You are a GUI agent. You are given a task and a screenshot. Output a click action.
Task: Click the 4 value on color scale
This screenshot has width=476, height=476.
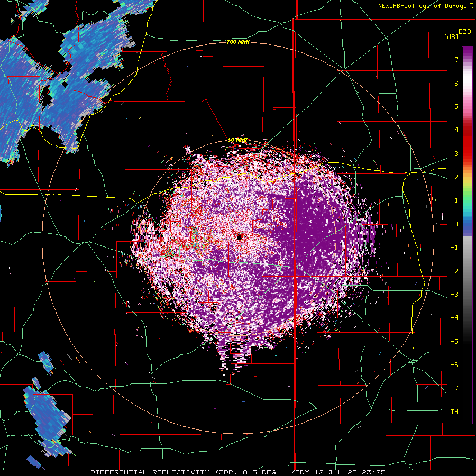click(x=456, y=130)
